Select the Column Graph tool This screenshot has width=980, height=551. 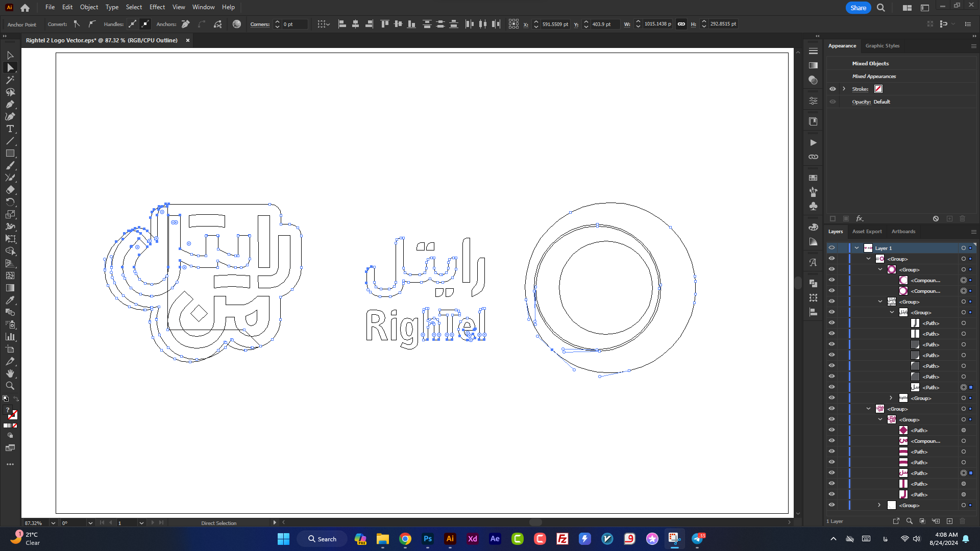tap(10, 337)
